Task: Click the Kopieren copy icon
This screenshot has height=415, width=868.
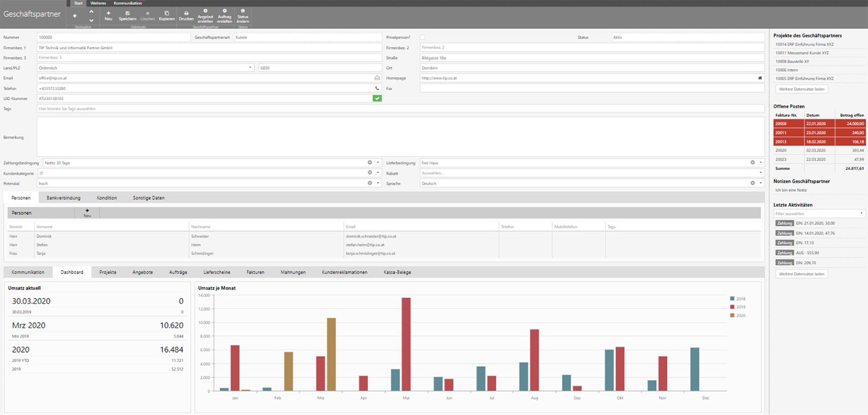Action: 167,13
